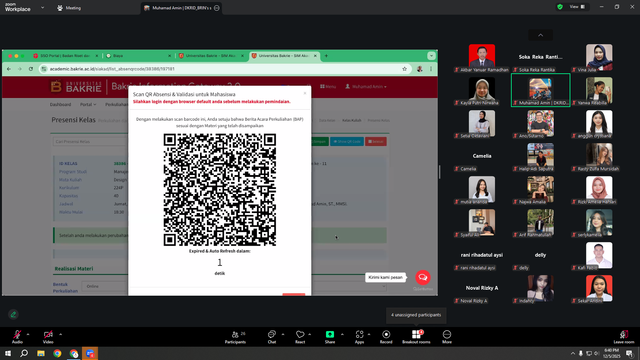This screenshot has height=360, width=640.
Task: Click Cari Presensi Kelas search field
Action: click(90, 142)
